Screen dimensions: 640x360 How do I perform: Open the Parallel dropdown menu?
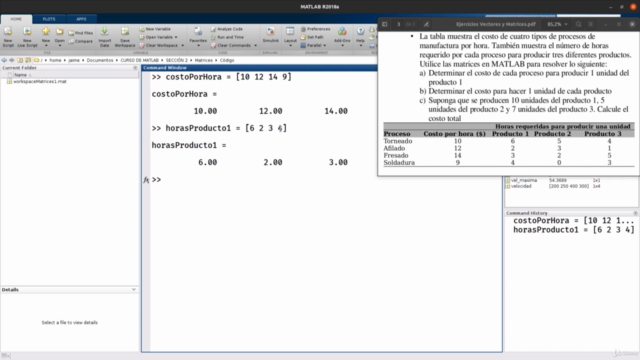313,45
